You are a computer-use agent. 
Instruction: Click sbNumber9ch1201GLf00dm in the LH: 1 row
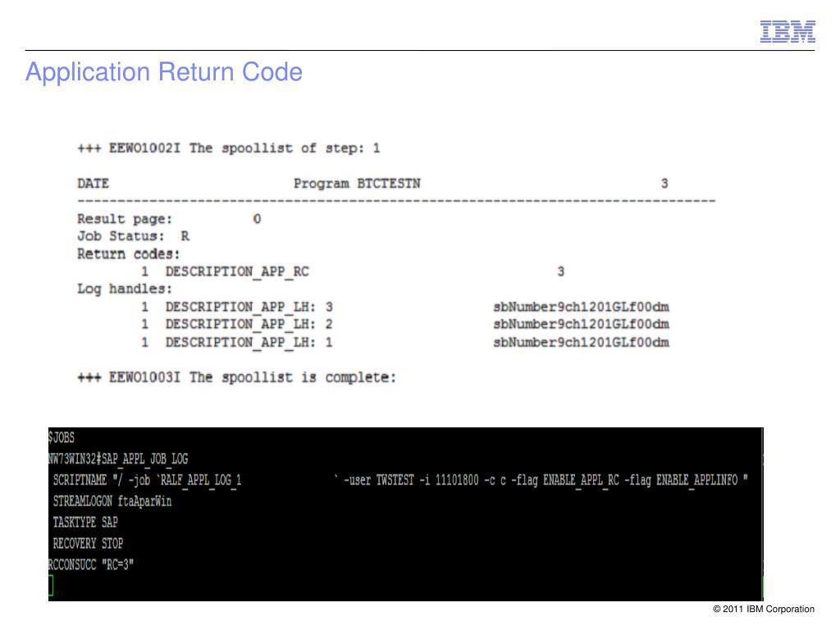[582, 342]
